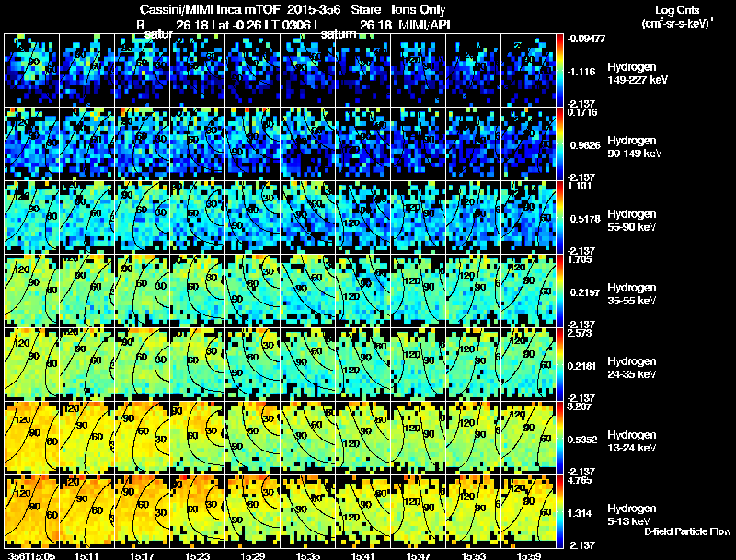Click the '1.101' colorbar value
This screenshot has height=560, width=736.
579,186
